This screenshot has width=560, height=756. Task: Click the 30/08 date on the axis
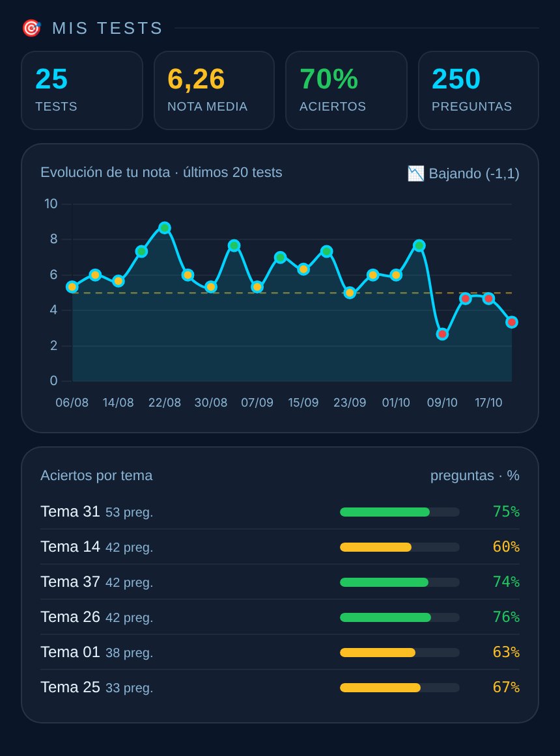(x=211, y=403)
